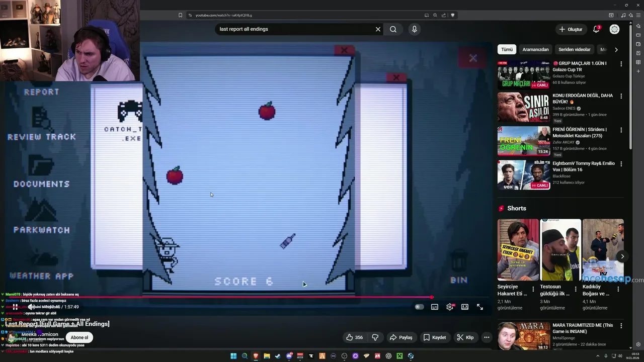Open the Minecraft taskbar icon
This screenshot has height=362, width=644.
pyautogui.click(x=399, y=356)
